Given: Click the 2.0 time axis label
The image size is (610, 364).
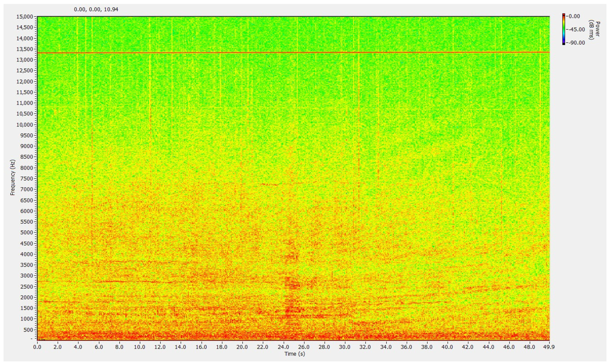Looking at the screenshot, I should coord(58,347).
